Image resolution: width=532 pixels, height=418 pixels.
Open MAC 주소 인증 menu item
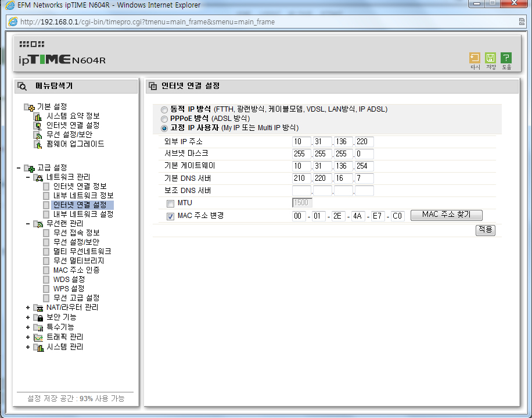tap(77, 270)
